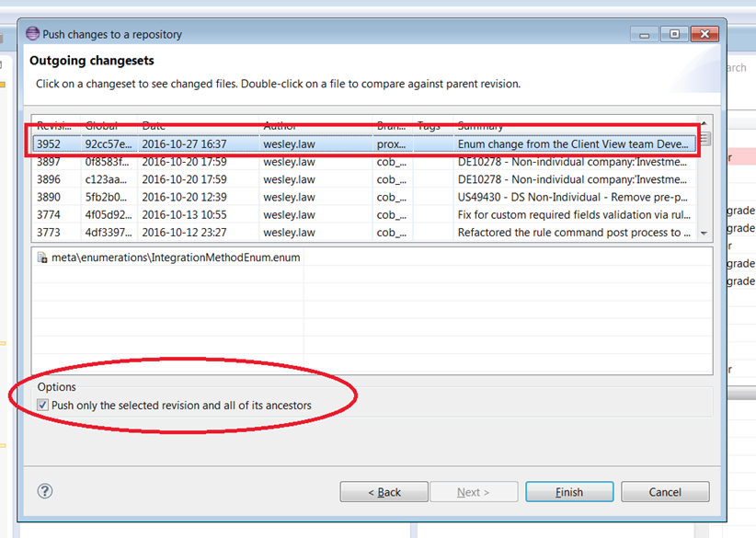
Task: Sort changesets by Author column header
Action: 281,126
